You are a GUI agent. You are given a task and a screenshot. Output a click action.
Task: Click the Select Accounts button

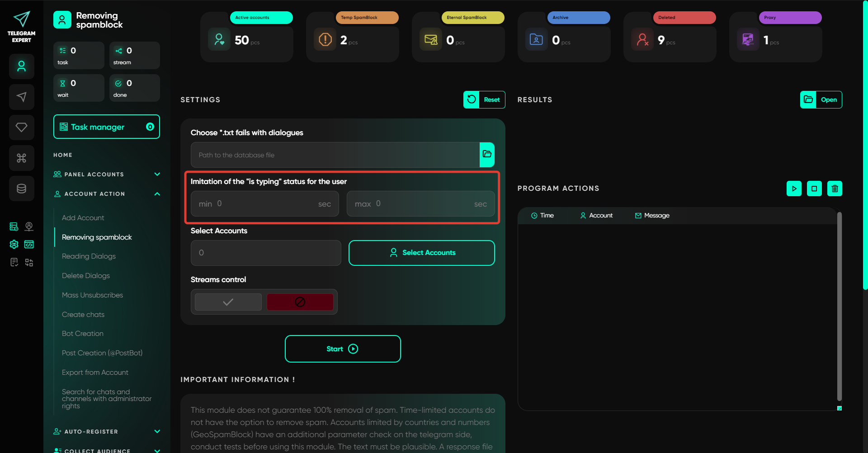tap(421, 253)
